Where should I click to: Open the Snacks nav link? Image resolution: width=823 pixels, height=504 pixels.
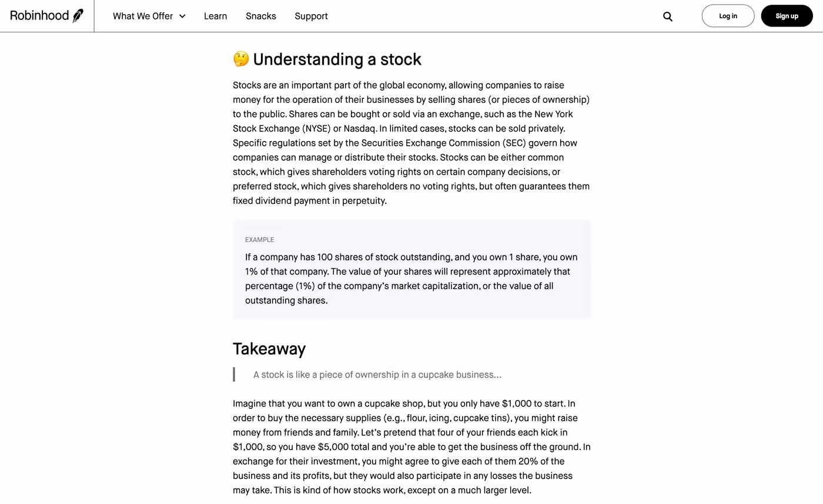(260, 16)
